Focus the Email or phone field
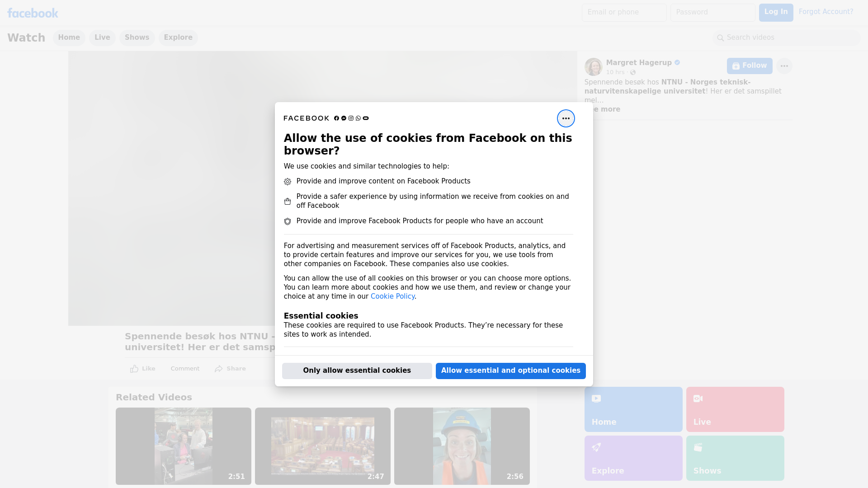Screen dimensions: 868x488 click(x=624, y=13)
